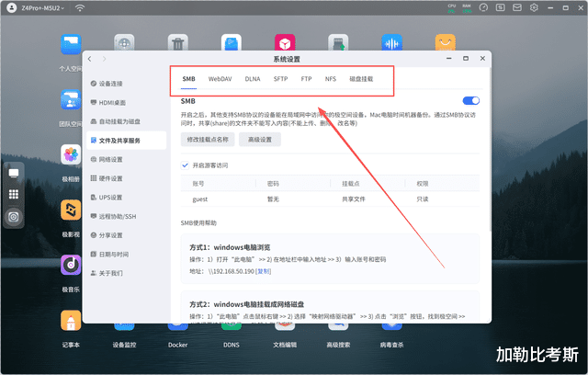This screenshot has width=588, height=375.
Task: Switch to the SFTP tab
Action: [x=280, y=79]
